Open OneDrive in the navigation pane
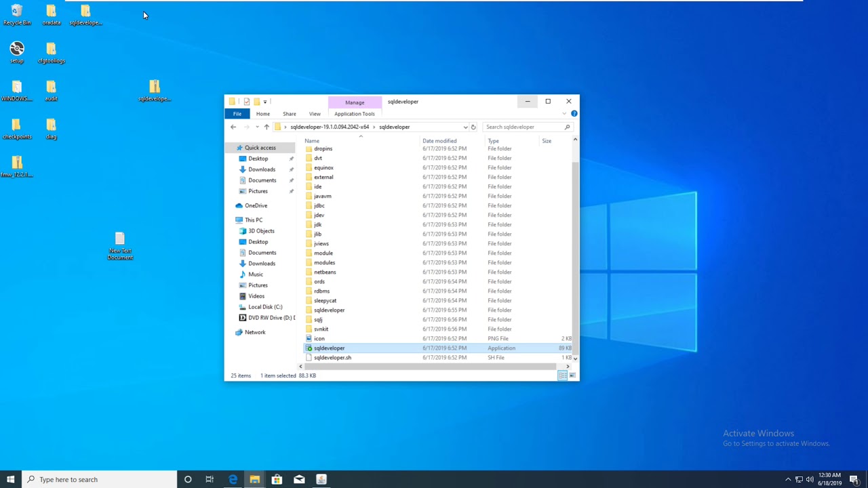 pos(256,205)
